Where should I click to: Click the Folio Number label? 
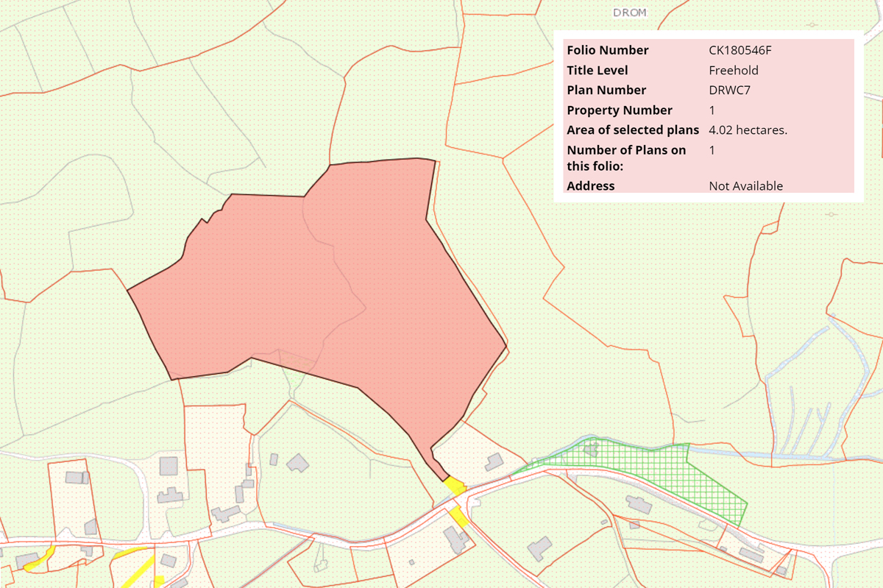(x=607, y=51)
